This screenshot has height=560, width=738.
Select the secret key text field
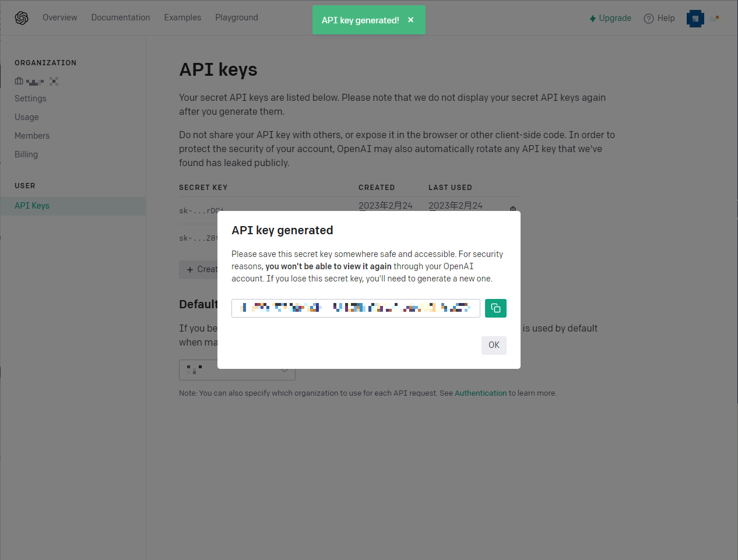[356, 308]
